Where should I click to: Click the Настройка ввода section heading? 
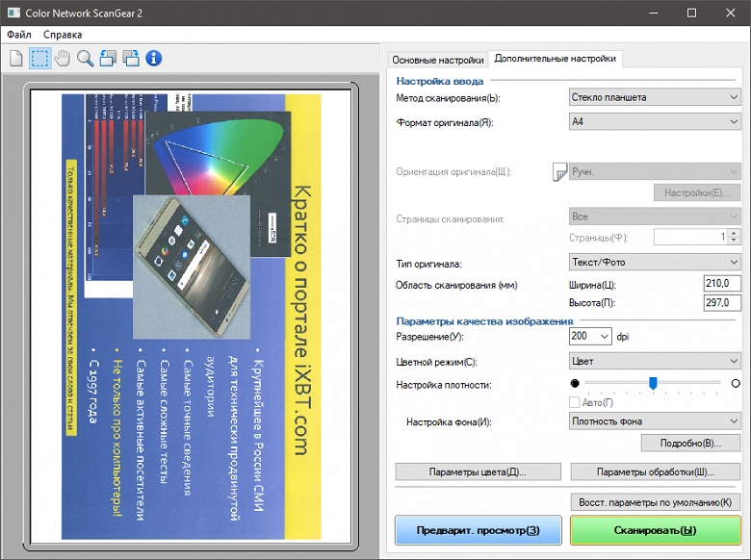[x=440, y=81]
